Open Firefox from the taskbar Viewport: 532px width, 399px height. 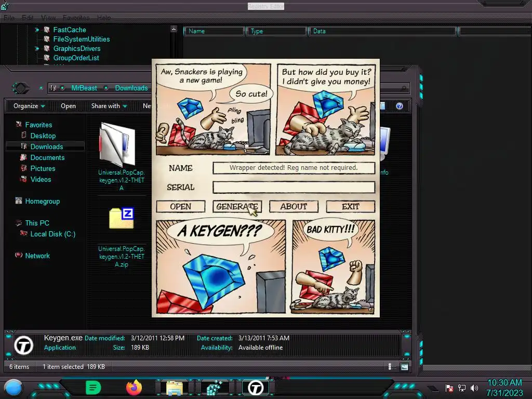point(134,388)
